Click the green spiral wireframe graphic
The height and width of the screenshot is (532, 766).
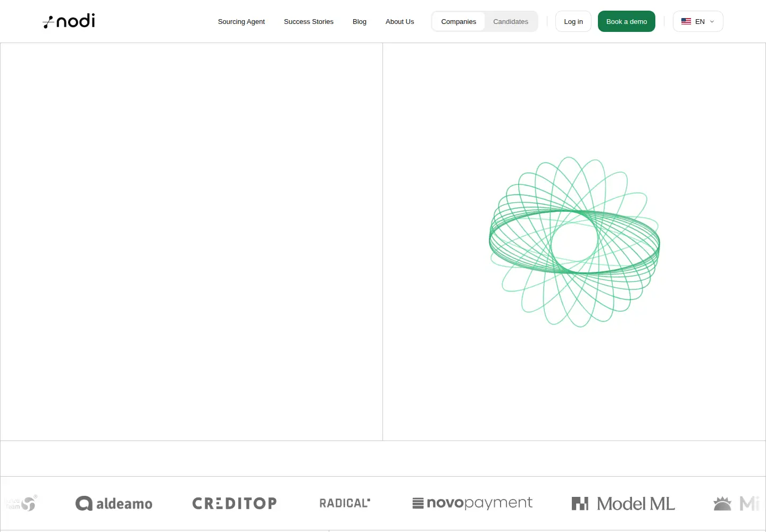574,242
